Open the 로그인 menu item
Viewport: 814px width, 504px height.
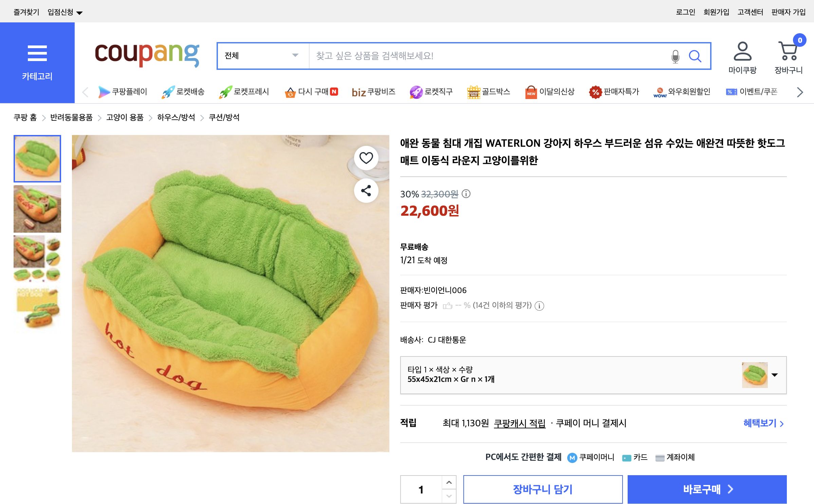click(x=686, y=11)
